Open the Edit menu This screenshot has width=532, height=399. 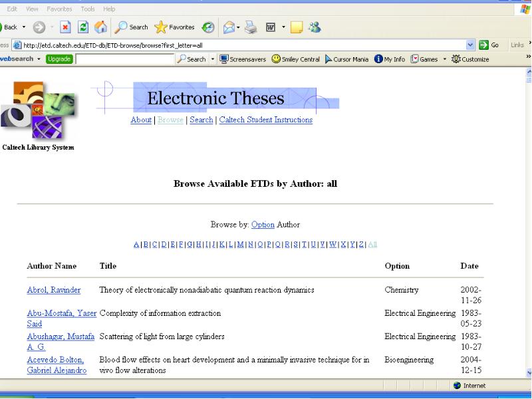click(x=12, y=9)
